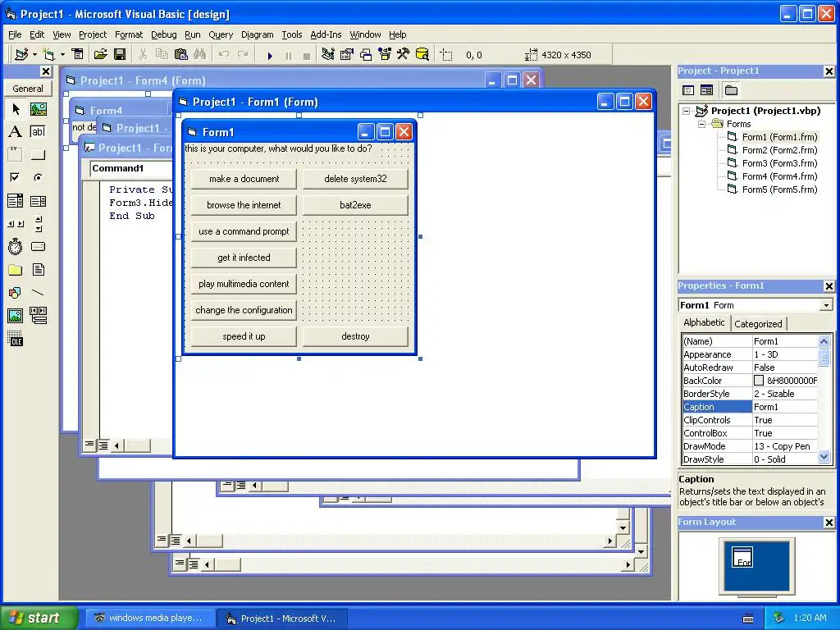
Task: Click the Find binoculars icon
Action: 200,54
